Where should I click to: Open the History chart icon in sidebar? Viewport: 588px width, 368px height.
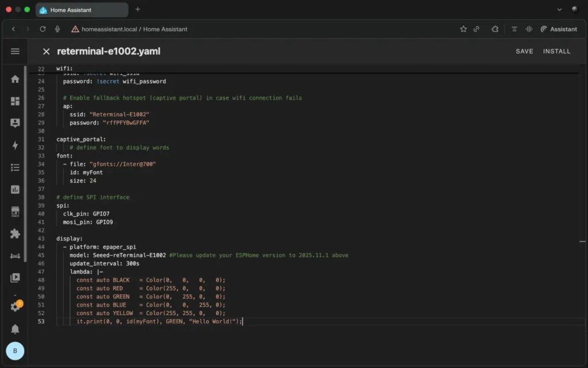[15, 189]
